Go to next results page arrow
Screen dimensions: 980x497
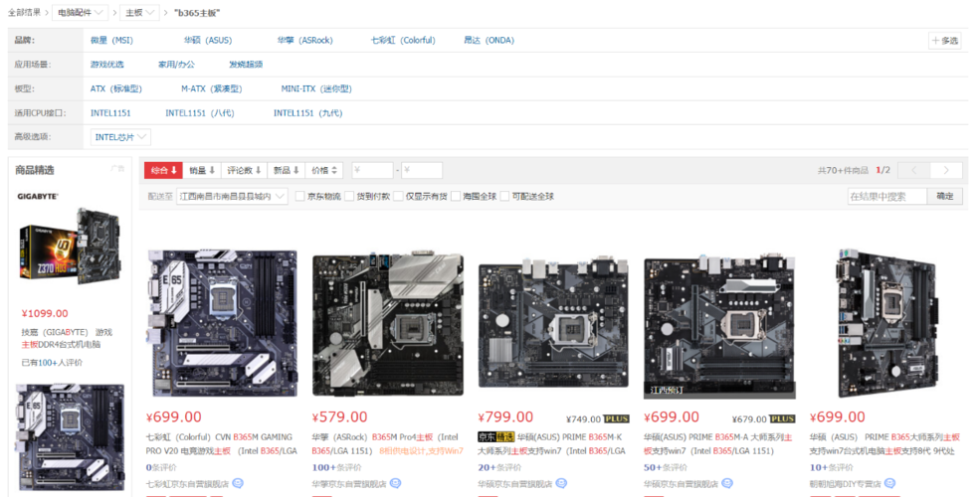[x=946, y=170]
